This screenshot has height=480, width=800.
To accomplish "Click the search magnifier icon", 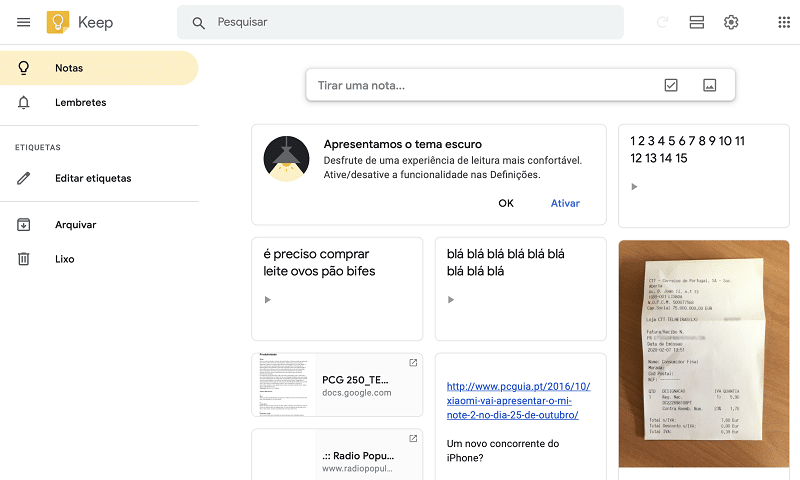I will 199,22.
